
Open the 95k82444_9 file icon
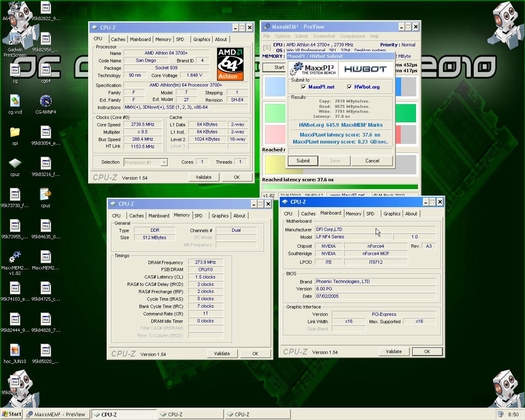[x=15, y=322]
